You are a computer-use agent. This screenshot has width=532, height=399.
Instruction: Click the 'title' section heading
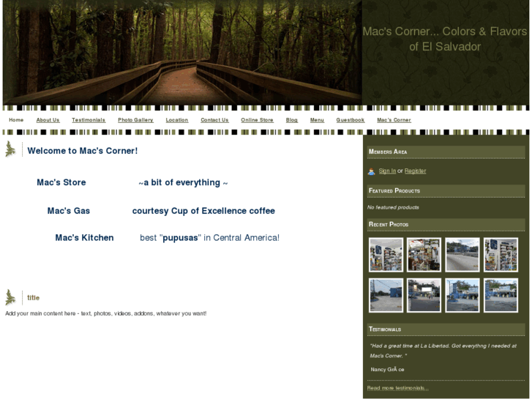pyautogui.click(x=33, y=298)
